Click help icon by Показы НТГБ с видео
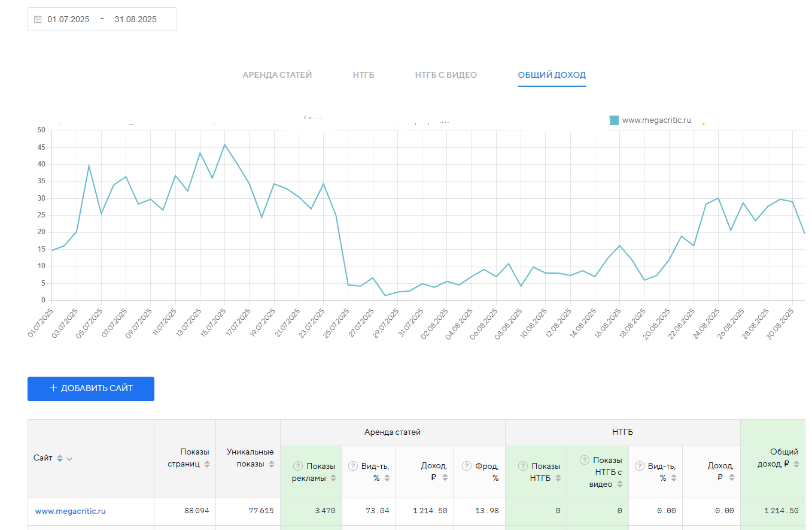Image resolution: width=812 pixels, height=530 pixels. point(584,460)
